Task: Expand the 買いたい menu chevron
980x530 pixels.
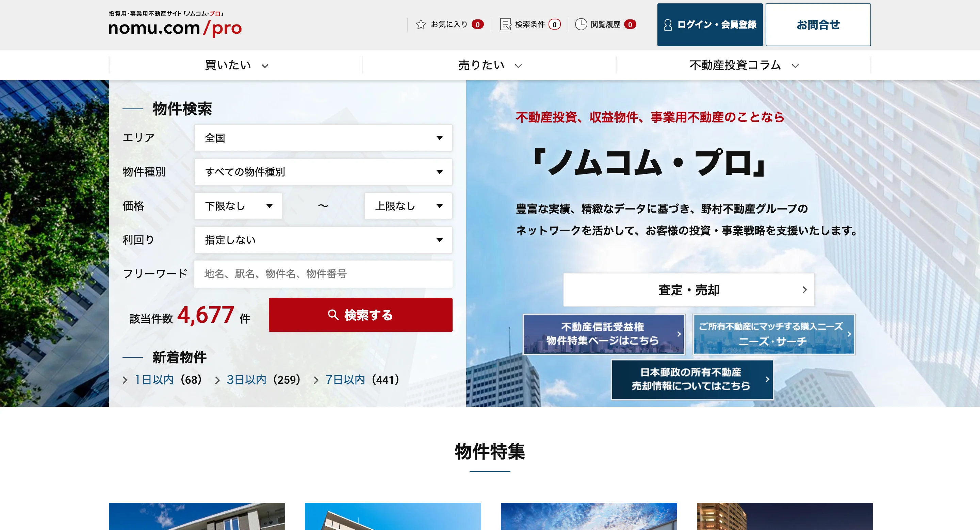Action: 265,66
